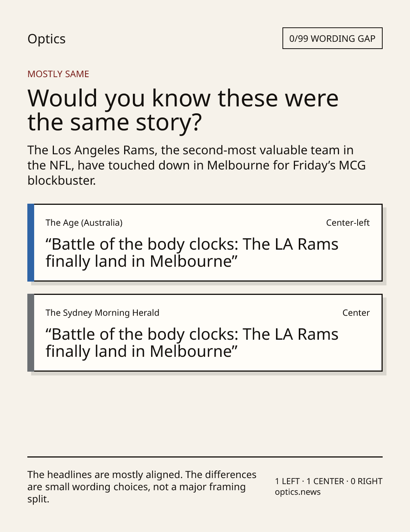Click the 0 RIGHT count in footer
The image size is (410, 532).
click(367, 481)
